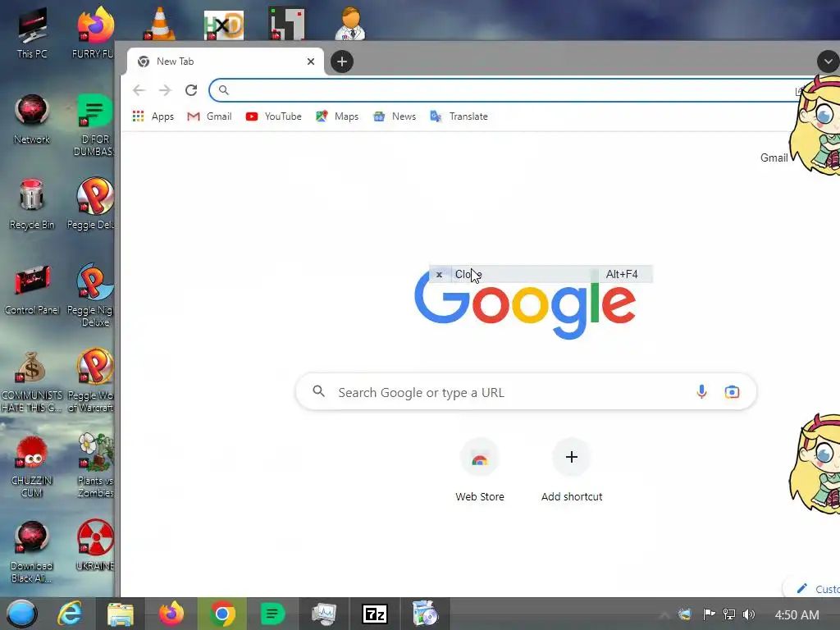Viewport: 840px width, 630px height.
Task: Open the News bookmark
Action: 395,116
